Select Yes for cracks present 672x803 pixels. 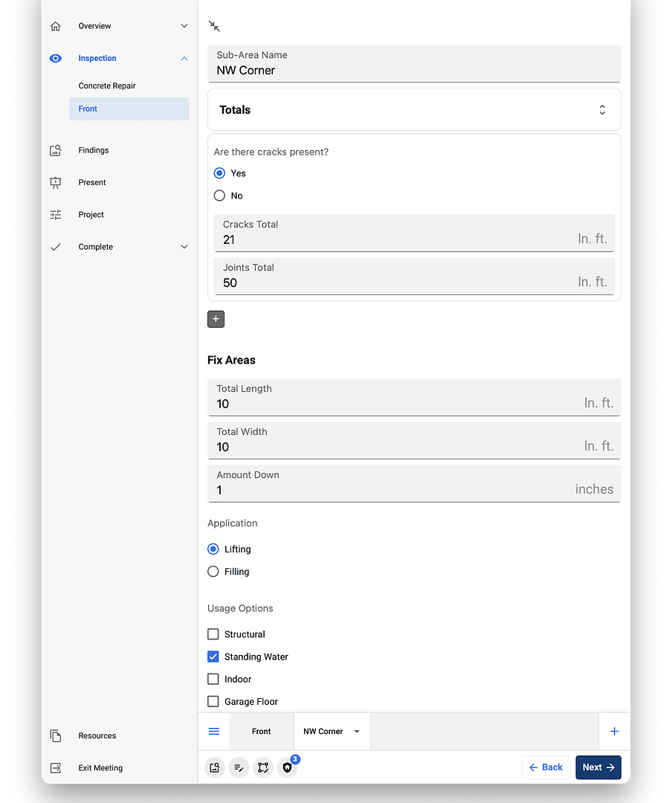[219, 173]
